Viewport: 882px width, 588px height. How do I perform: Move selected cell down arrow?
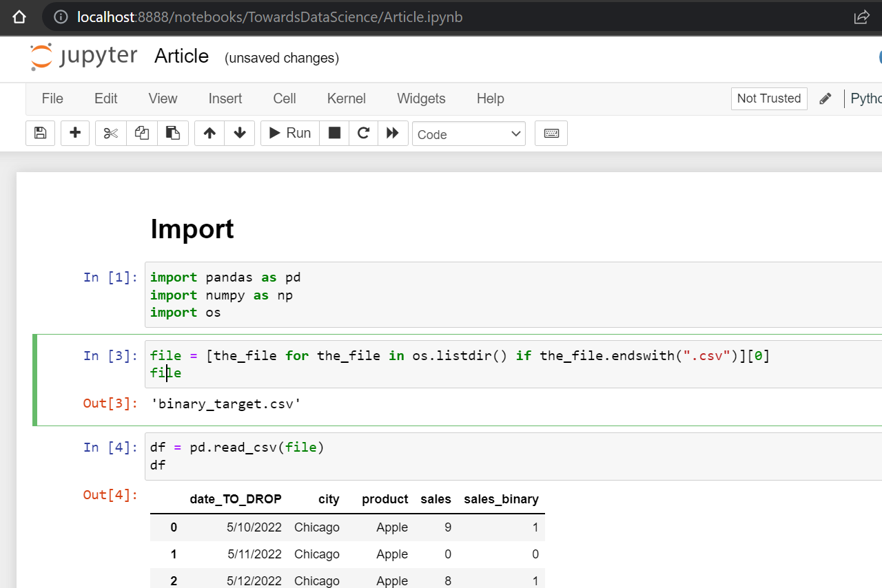click(x=240, y=134)
